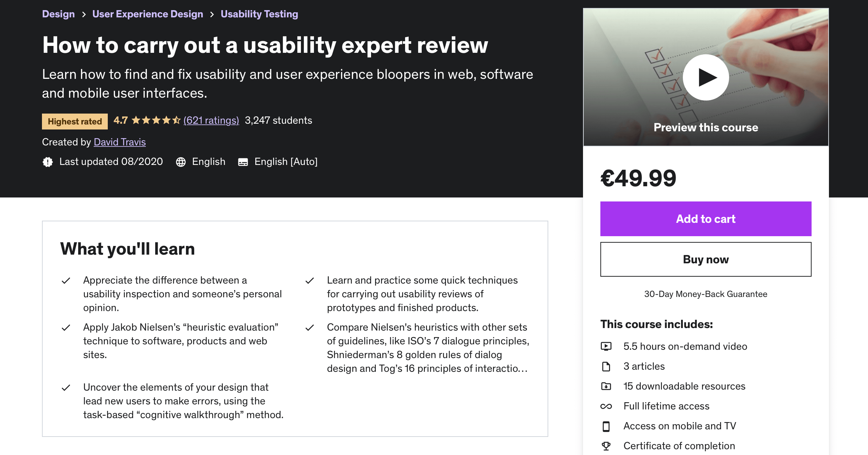Click the lifetime access infinity icon

point(606,406)
